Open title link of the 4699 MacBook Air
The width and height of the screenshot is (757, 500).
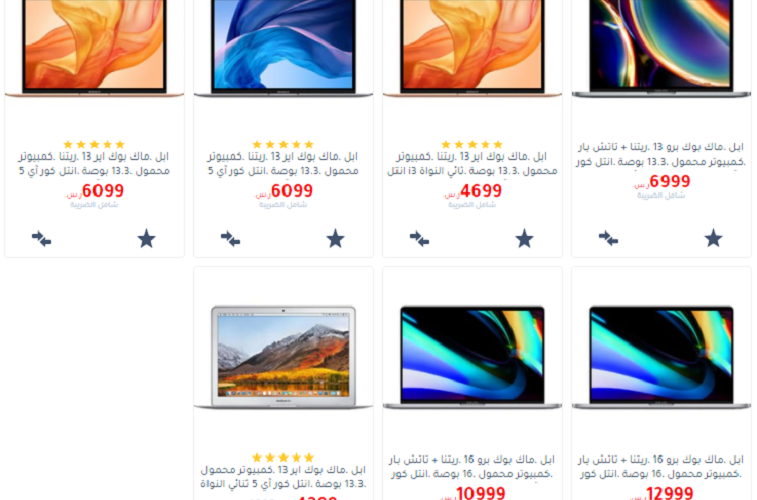472,164
